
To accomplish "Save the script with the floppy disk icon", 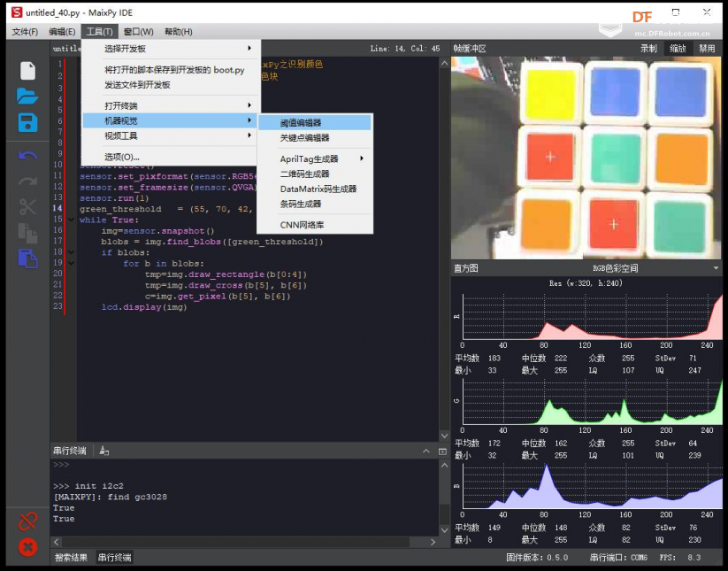I will click(27, 123).
